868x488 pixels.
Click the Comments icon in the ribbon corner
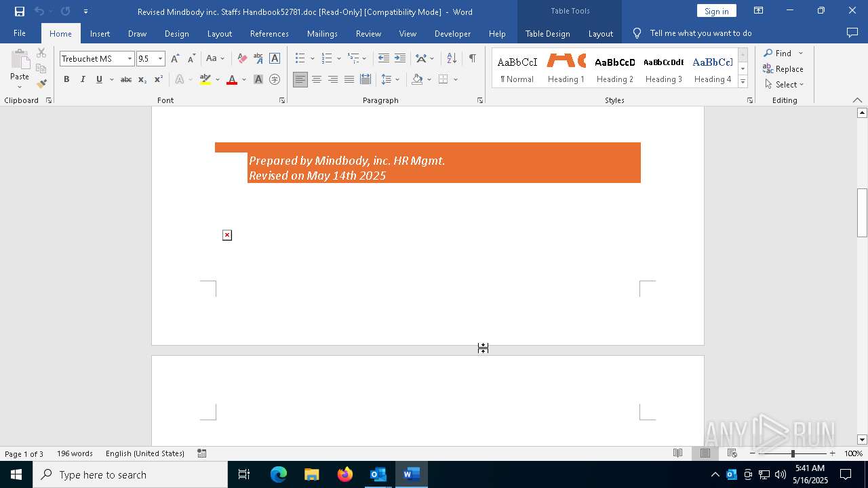point(852,33)
